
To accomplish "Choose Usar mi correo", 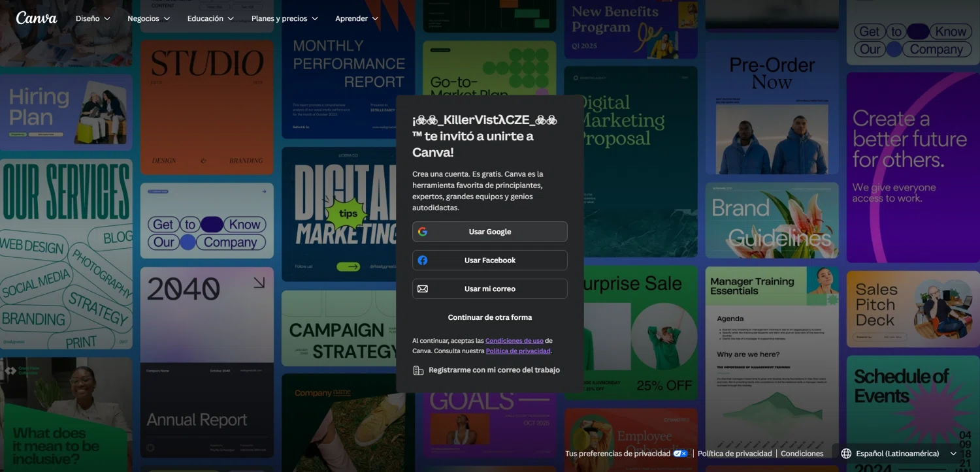I will tap(490, 289).
